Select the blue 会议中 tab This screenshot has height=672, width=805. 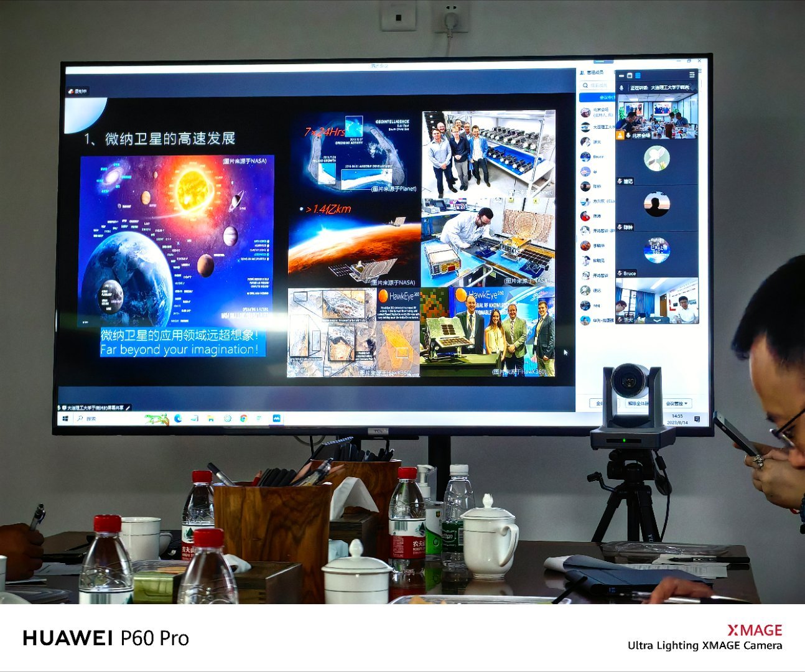(x=597, y=98)
